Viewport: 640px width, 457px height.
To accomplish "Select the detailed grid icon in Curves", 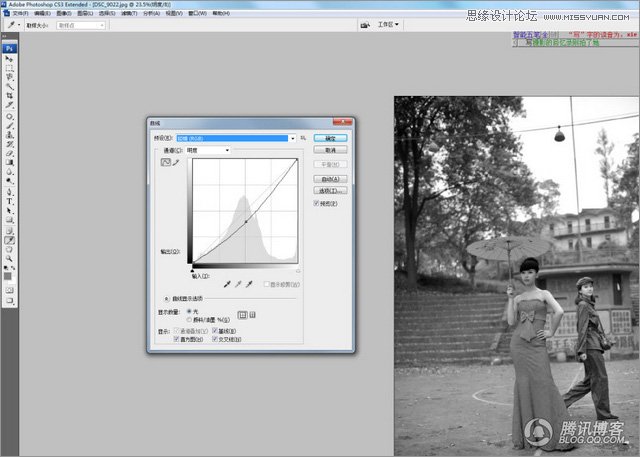I will (253, 315).
